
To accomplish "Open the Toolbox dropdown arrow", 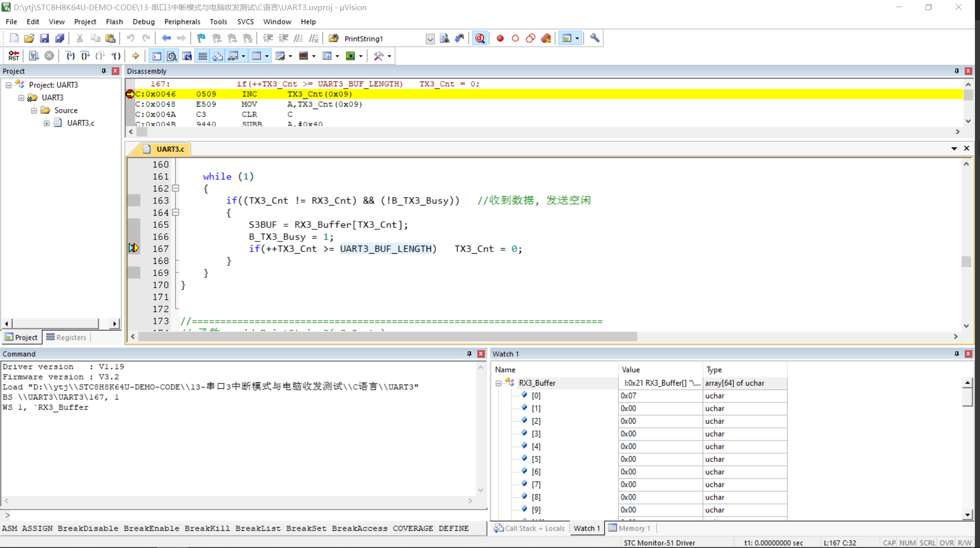I will pyautogui.click(x=389, y=56).
